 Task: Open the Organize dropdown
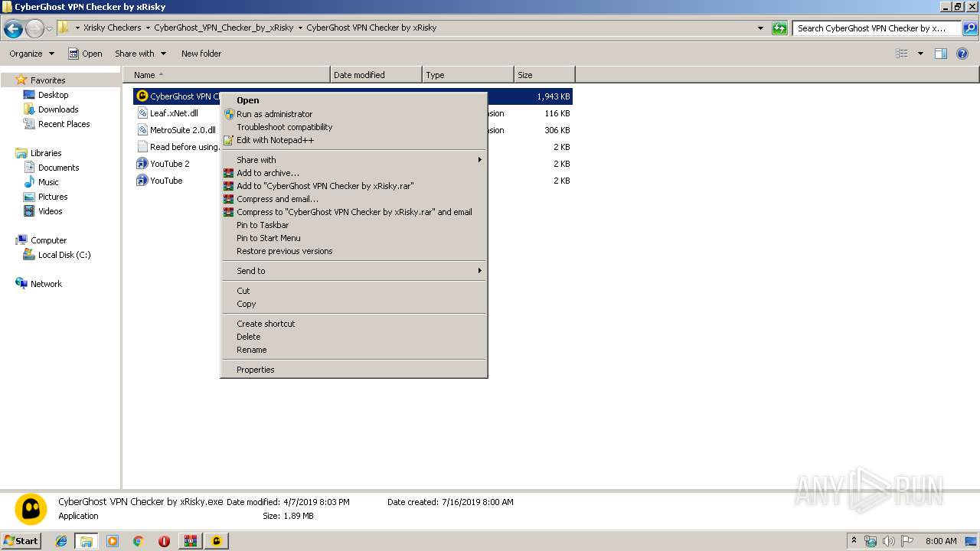tap(31, 54)
